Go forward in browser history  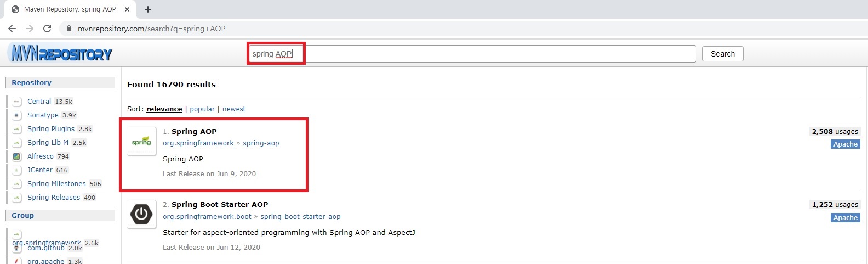point(30,29)
